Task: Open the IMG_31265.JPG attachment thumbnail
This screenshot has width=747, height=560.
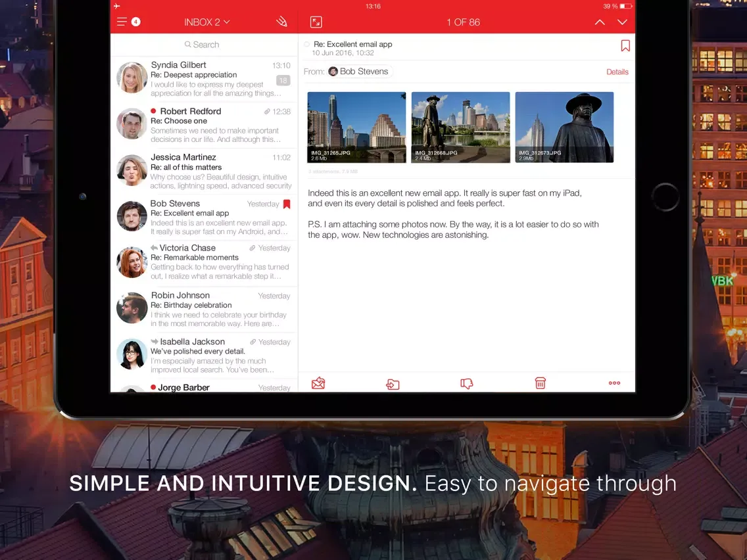Action: click(x=356, y=126)
